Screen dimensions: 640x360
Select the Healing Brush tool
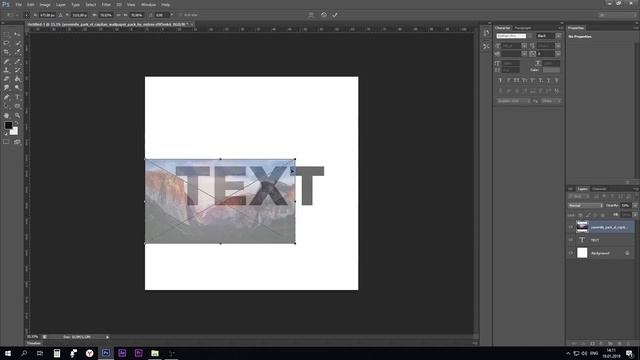point(7,61)
